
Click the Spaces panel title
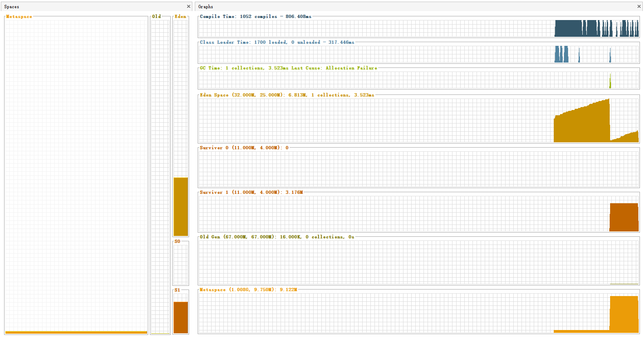tap(12, 7)
